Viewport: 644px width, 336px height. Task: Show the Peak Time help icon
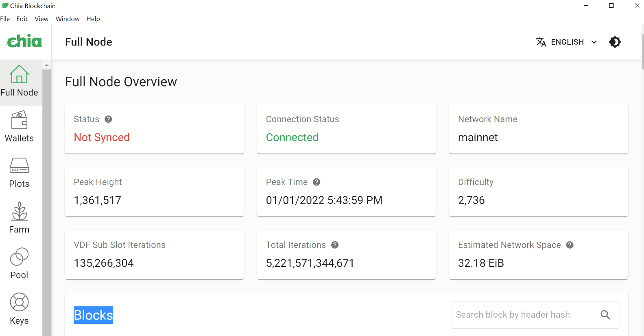coord(317,182)
